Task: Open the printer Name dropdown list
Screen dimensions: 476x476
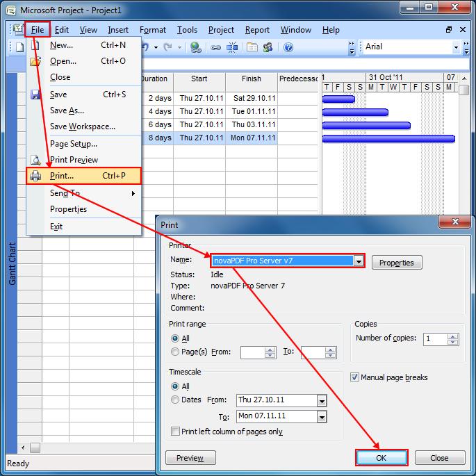Action: 359,261
